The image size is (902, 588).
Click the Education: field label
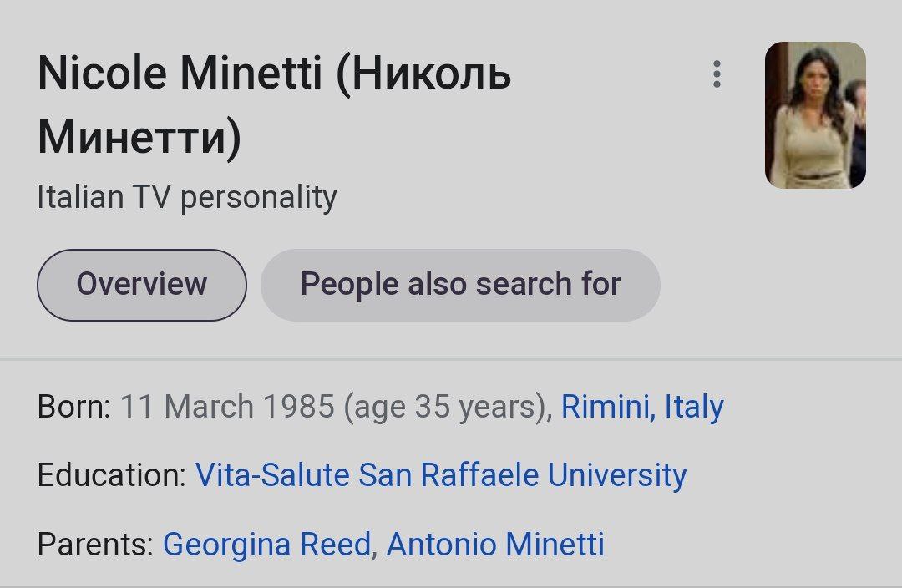(x=112, y=475)
